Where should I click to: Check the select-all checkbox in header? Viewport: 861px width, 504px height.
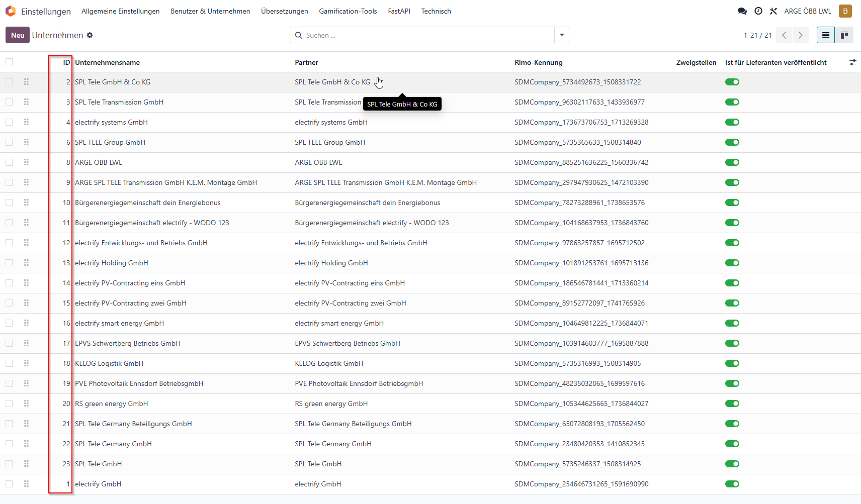pos(9,62)
